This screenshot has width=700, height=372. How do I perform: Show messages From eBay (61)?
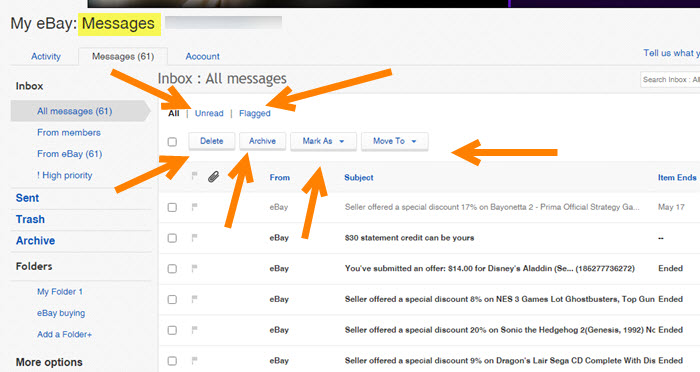click(70, 154)
